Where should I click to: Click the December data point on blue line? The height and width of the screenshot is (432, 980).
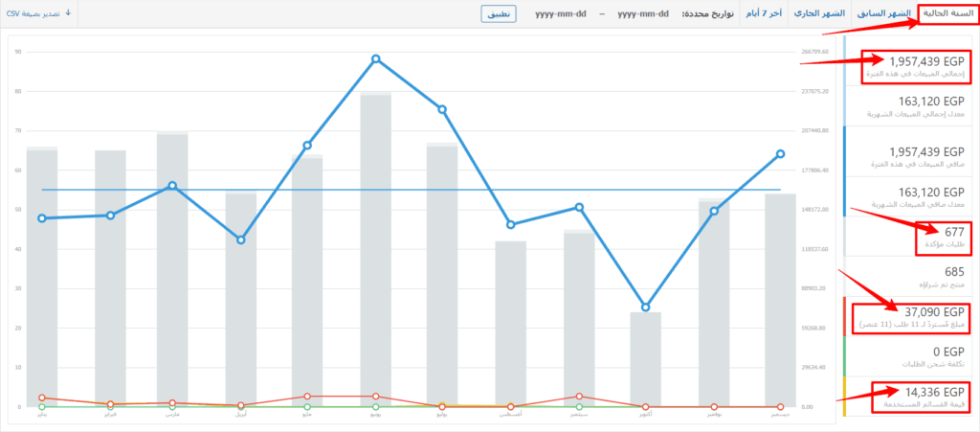781,154
